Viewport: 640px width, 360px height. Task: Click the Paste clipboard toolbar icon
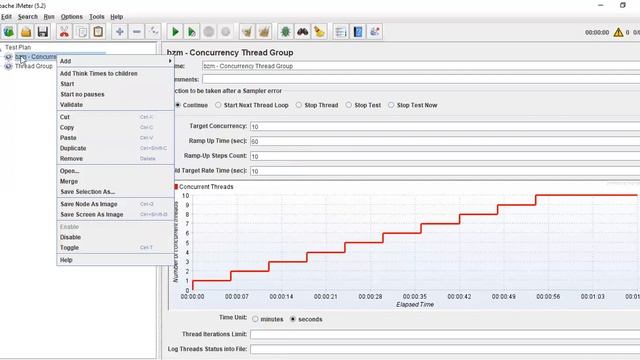coord(98,31)
